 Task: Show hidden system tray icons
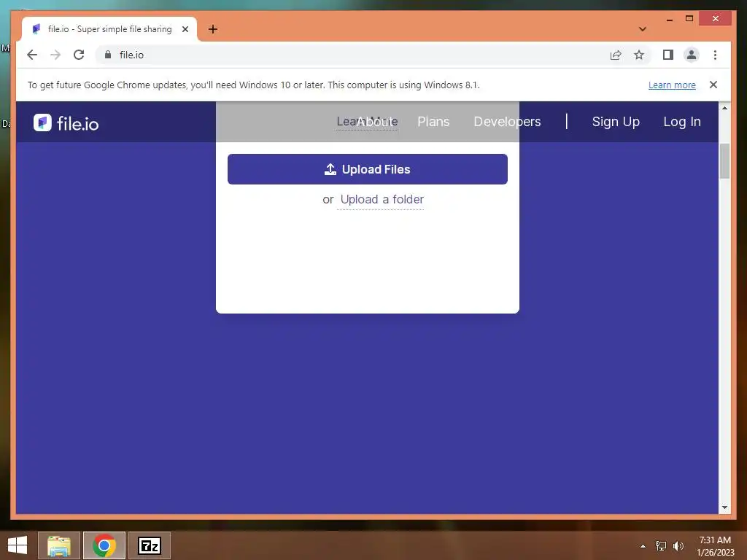[x=643, y=546]
